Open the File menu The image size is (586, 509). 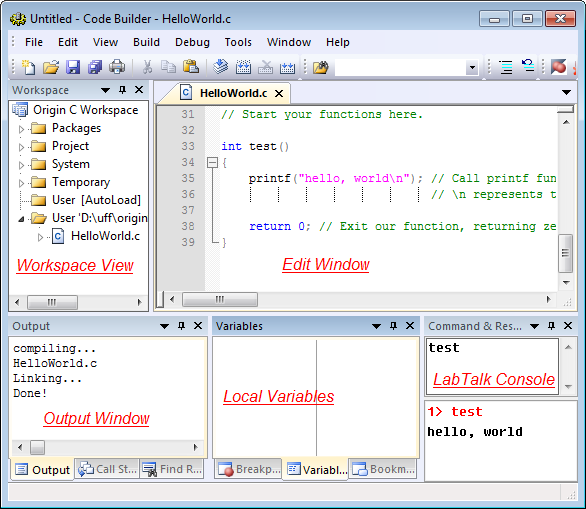point(34,42)
